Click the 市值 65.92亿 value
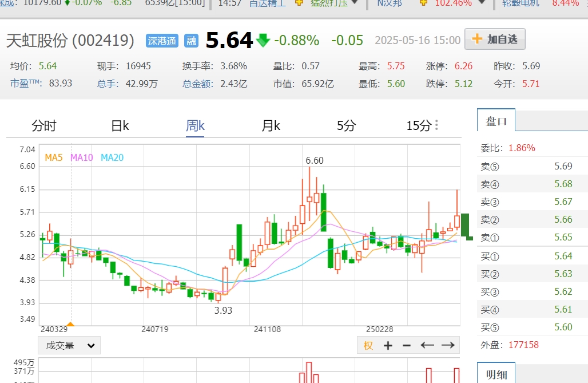Image resolution: width=588 pixels, height=383 pixels. (317, 84)
